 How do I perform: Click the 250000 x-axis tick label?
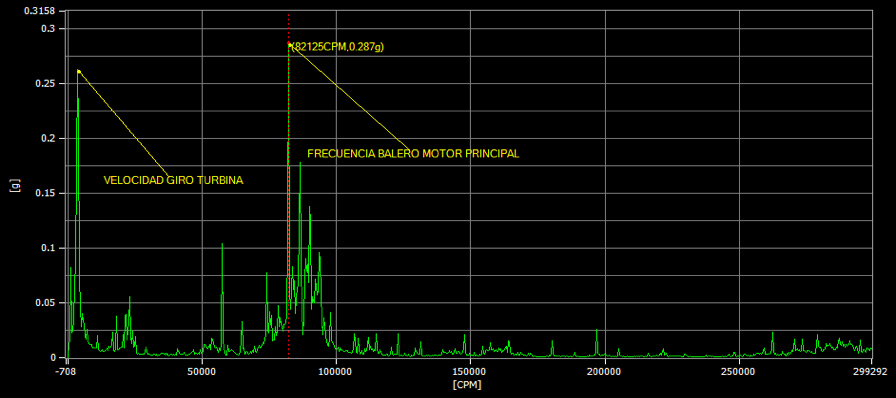[739, 371]
